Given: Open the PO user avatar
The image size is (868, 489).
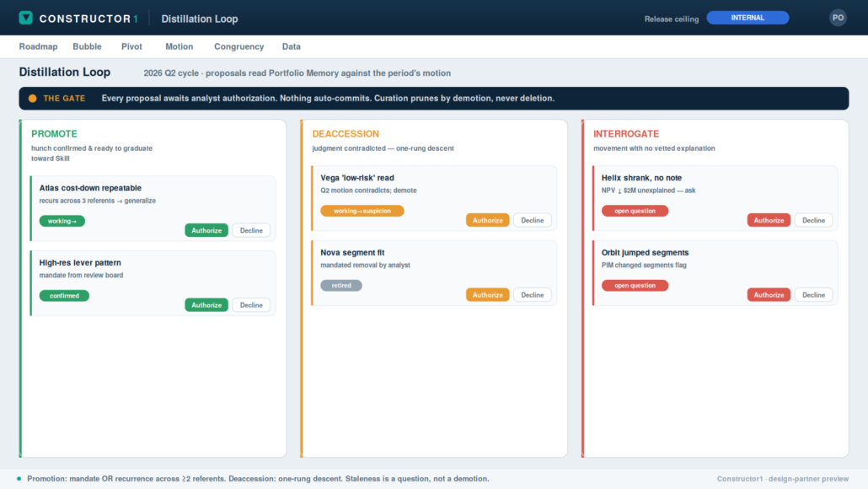Looking at the screenshot, I should pos(838,18).
